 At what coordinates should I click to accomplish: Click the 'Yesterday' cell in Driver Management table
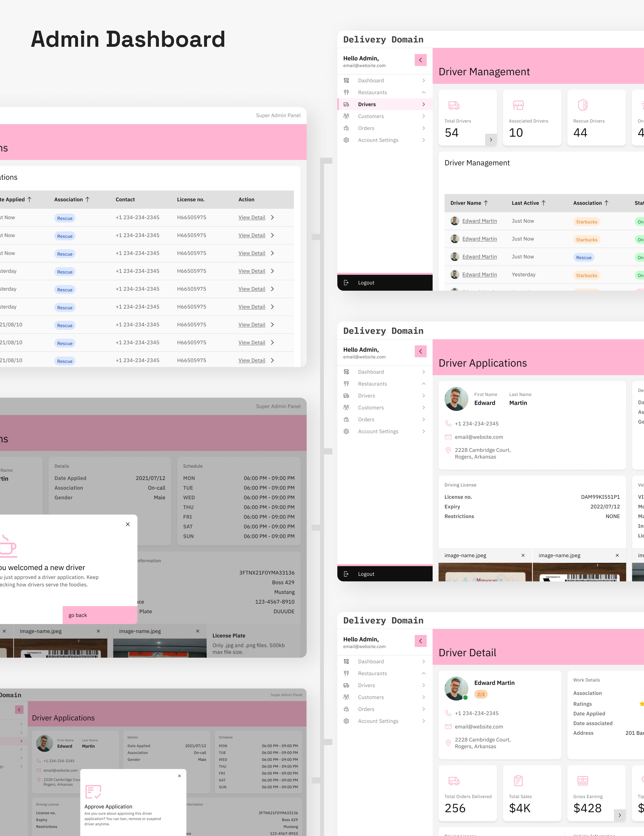[523, 274]
